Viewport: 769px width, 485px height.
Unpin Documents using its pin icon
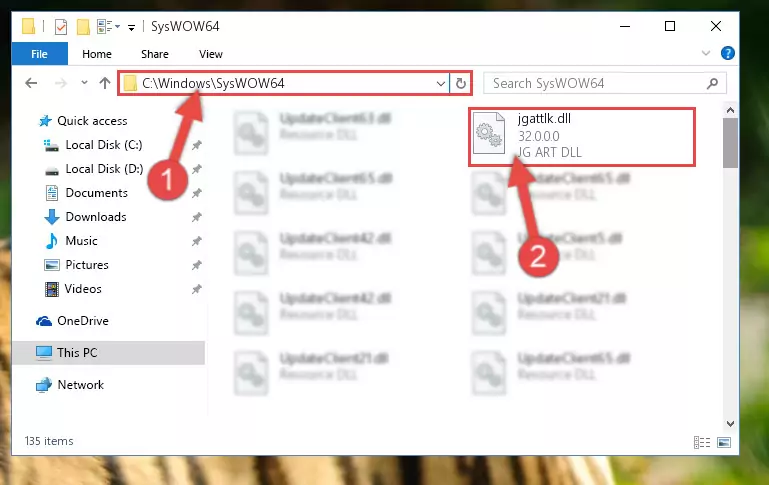point(197,193)
